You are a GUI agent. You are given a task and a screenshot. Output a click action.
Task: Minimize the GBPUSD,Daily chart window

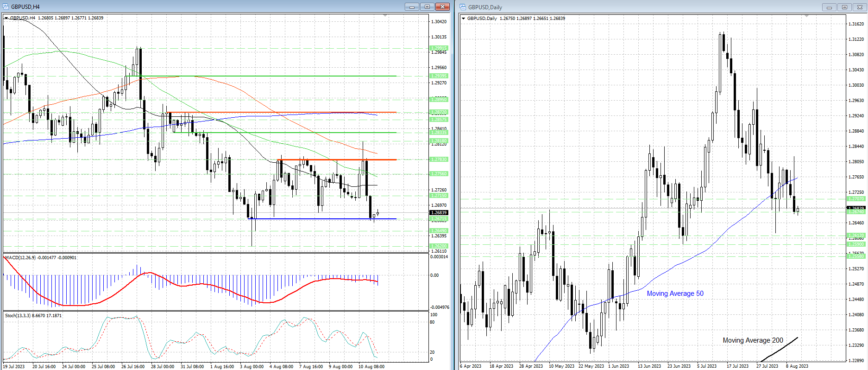[829, 7]
